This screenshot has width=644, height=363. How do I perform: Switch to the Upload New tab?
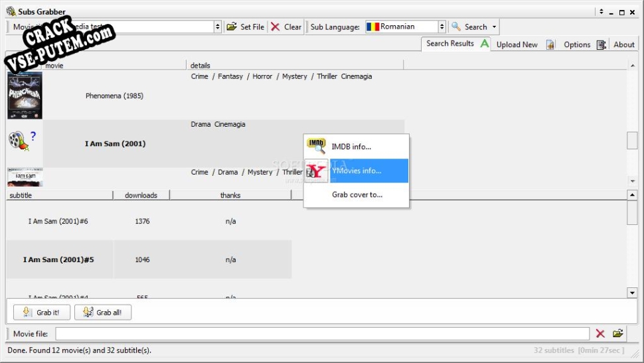tap(517, 44)
